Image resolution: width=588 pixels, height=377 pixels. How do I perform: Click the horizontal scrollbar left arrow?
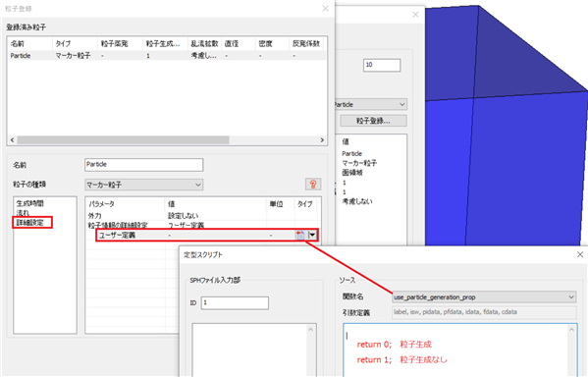(12, 140)
